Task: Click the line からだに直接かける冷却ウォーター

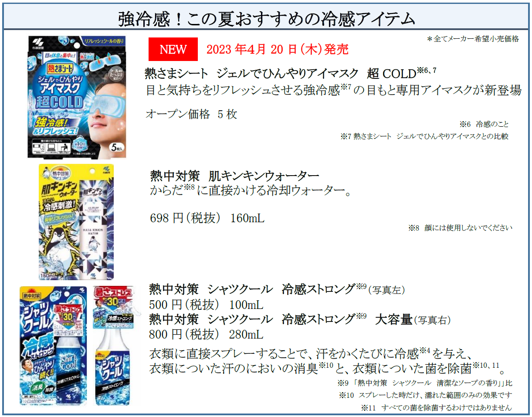Action: pos(251,191)
